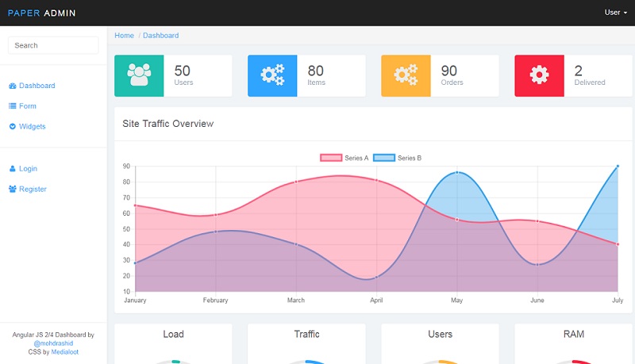Image resolution: width=635 pixels, height=364 pixels.
Task: Click the green Users group icon tile
Action: click(x=139, y=75)
